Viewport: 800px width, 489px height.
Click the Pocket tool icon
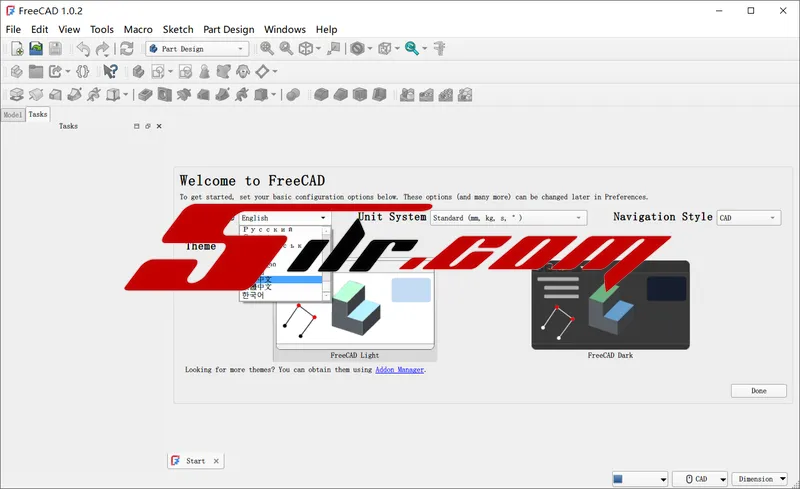tap(145, 94)
